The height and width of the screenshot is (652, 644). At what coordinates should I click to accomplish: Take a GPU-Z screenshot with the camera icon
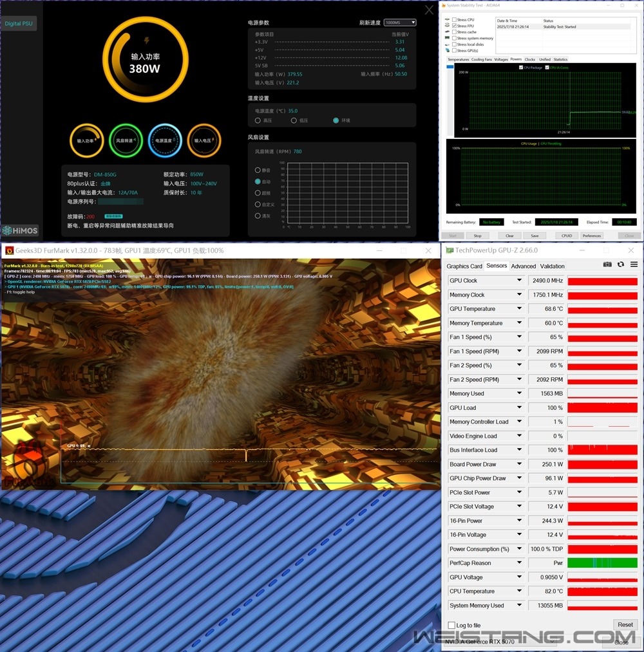(607, 265)
